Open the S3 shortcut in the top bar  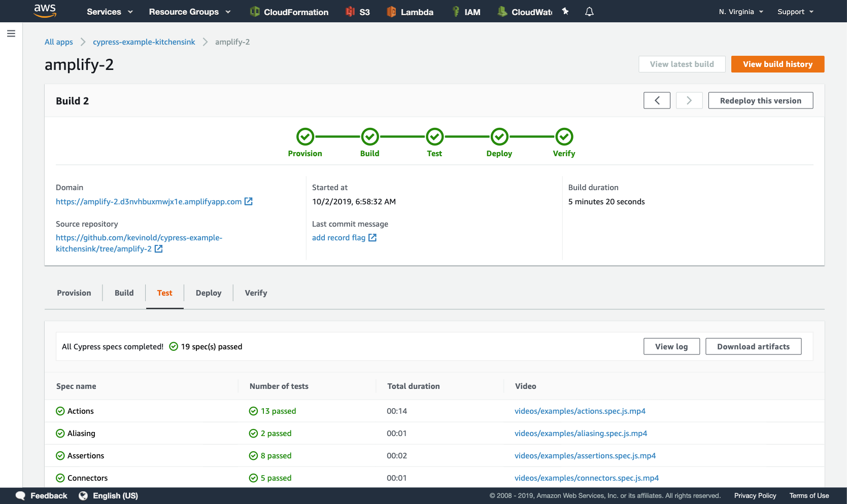(x=358, y=12)
